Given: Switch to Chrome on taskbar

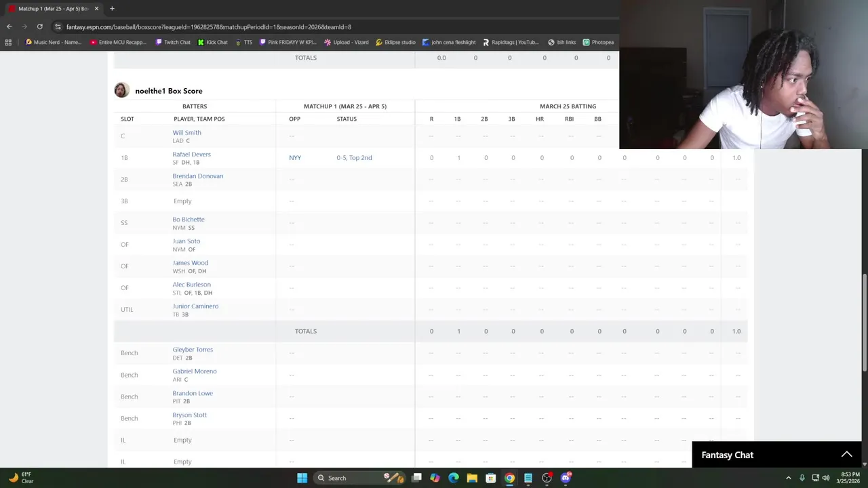Looking at the screenshot, I should click(509, 478).
